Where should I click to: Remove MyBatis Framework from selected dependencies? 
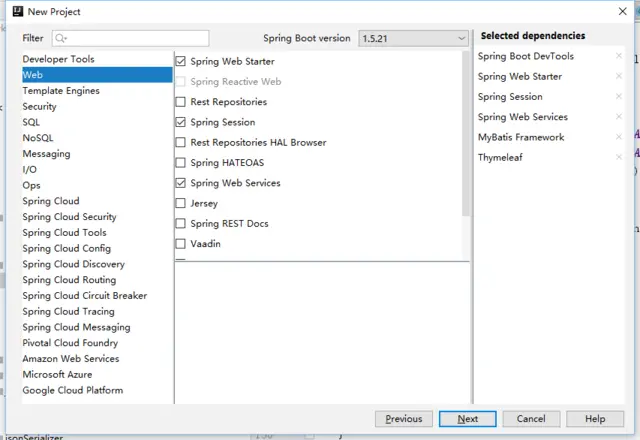tap(619, 137)
